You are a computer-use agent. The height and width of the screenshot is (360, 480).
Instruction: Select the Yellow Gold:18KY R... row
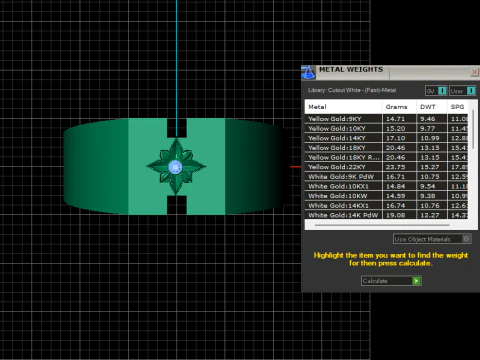(x=386, y=157)
